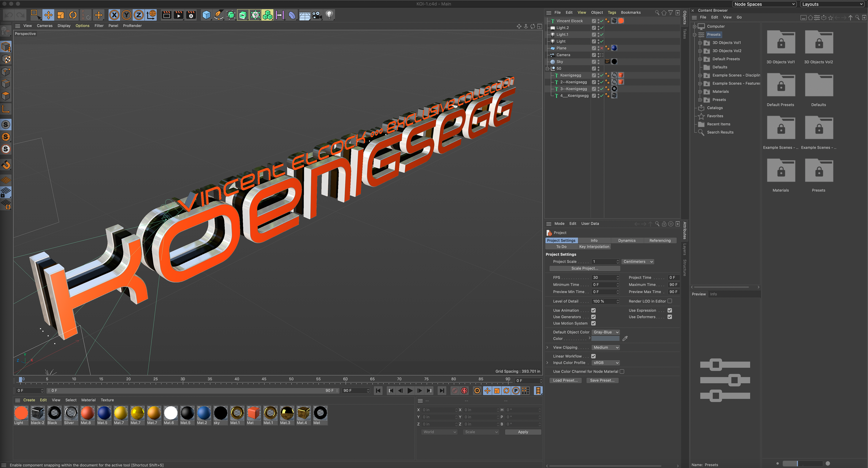
Task: Add a Floor environment object icon
Action: click(305, 15)
